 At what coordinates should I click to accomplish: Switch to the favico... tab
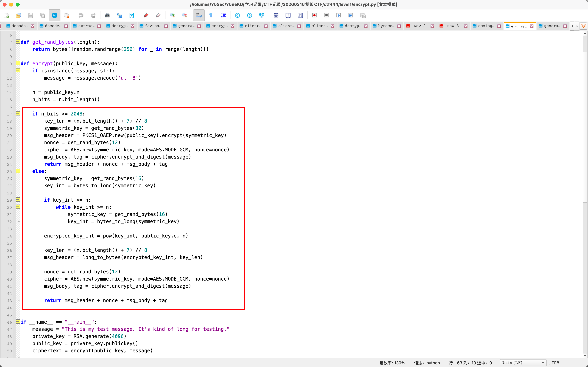[153, 26]
